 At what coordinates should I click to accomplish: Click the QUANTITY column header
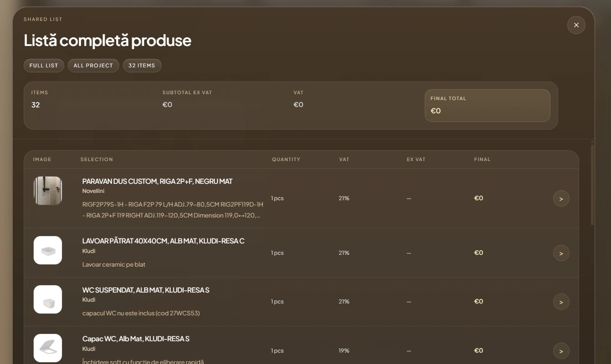coord(286,159)
